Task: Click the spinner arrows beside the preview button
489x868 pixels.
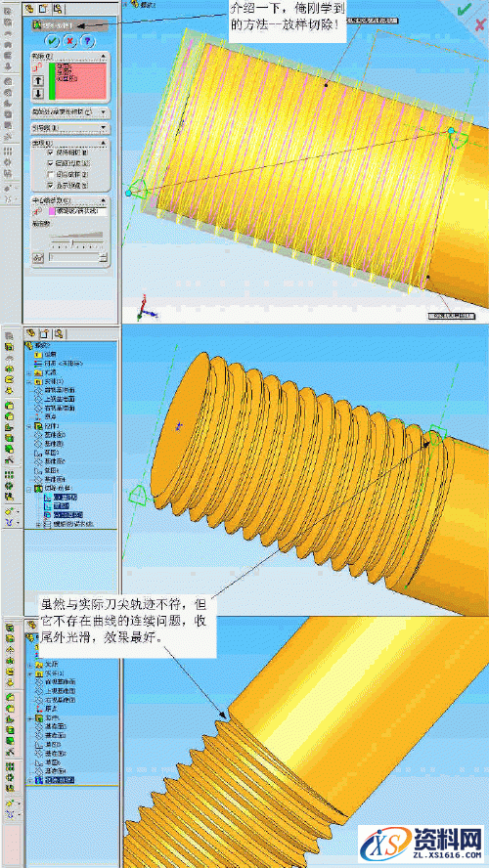Action: (x=103, y=257)
